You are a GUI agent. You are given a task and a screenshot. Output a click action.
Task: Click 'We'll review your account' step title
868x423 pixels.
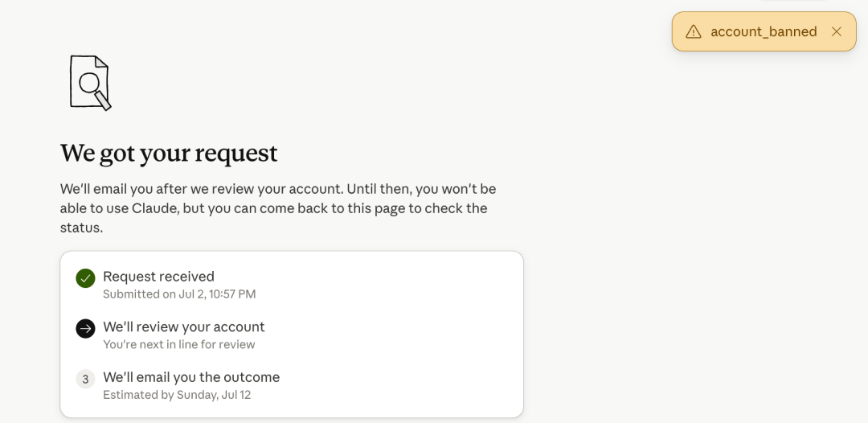tap(184, 326)
